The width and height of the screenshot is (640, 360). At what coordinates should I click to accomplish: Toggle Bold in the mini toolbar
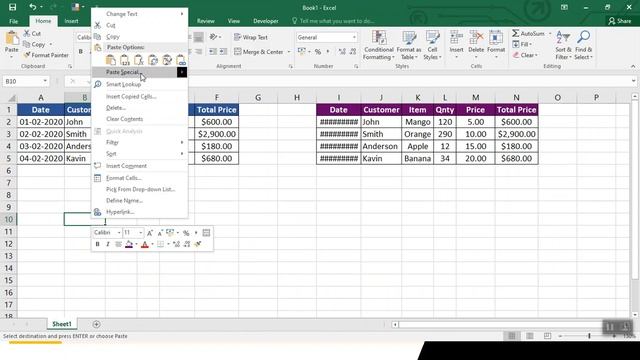tap(97, 244)
